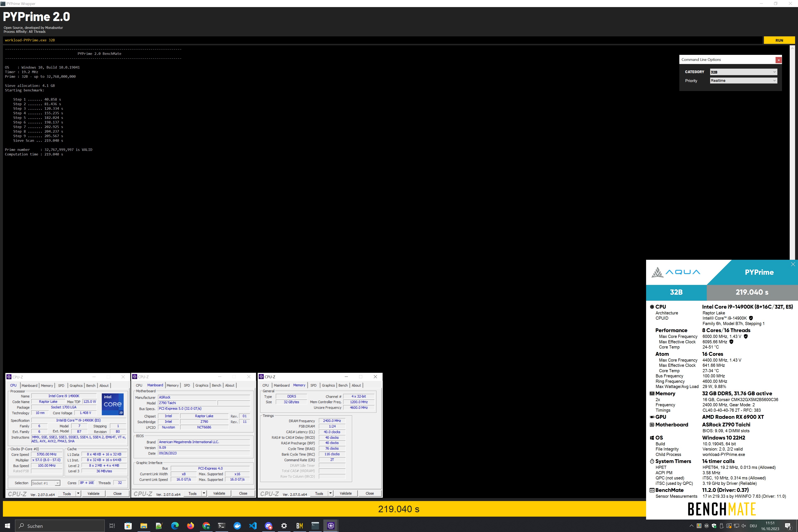The height and width of the screenshot is (532, 798).
Task: Open PowerToys tray icon
Action: 699,526
